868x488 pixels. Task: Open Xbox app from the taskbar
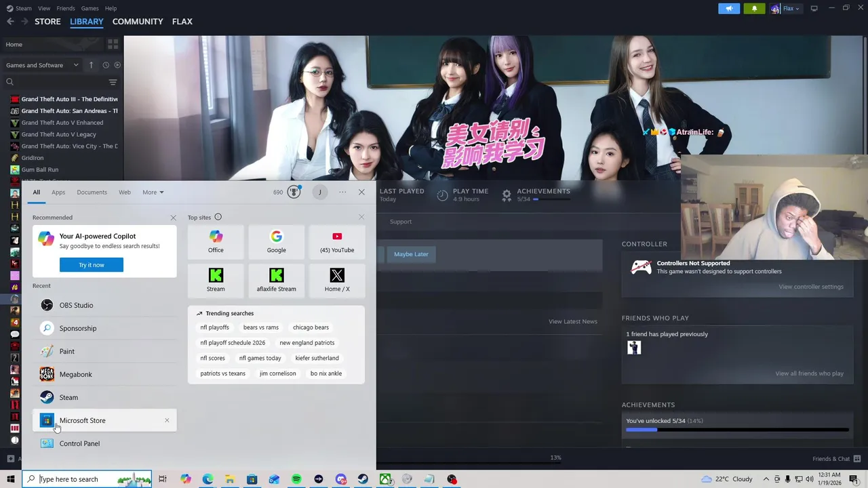click(385, 479)
